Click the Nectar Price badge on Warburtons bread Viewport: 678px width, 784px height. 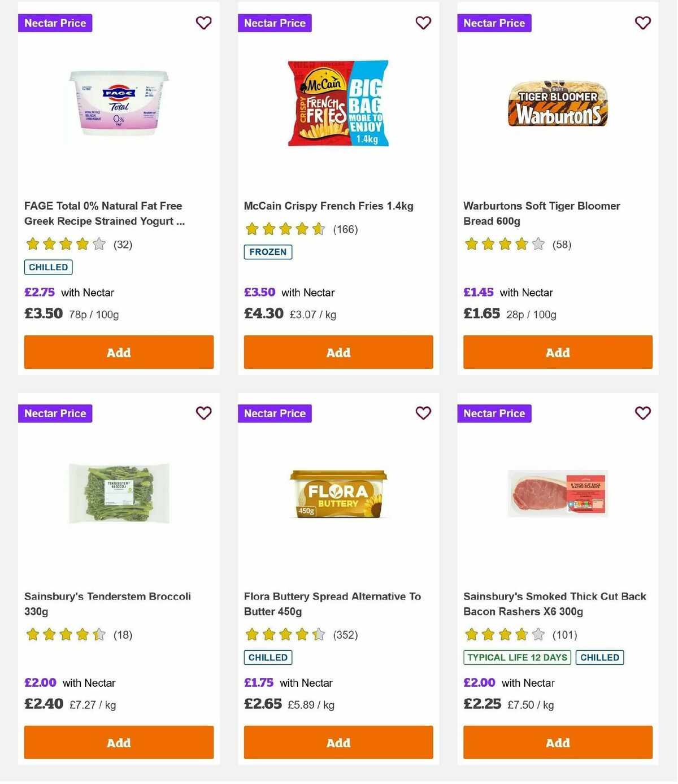[494, 23]
